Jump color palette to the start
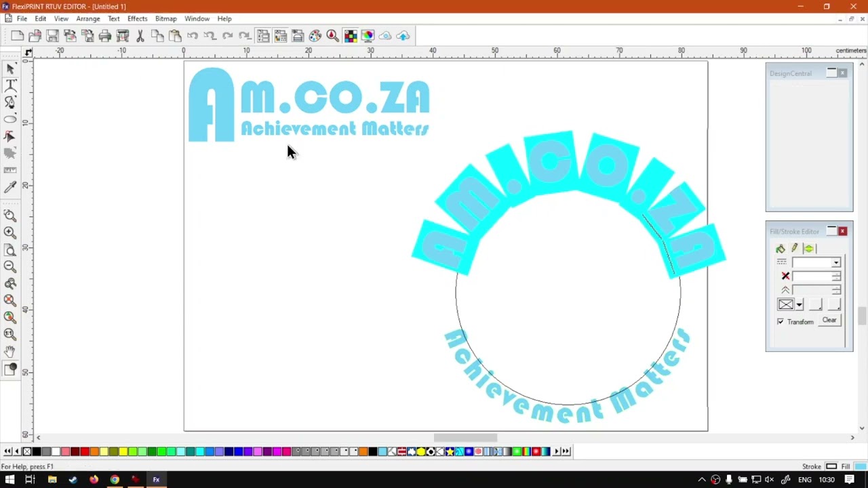 (7, 451)
